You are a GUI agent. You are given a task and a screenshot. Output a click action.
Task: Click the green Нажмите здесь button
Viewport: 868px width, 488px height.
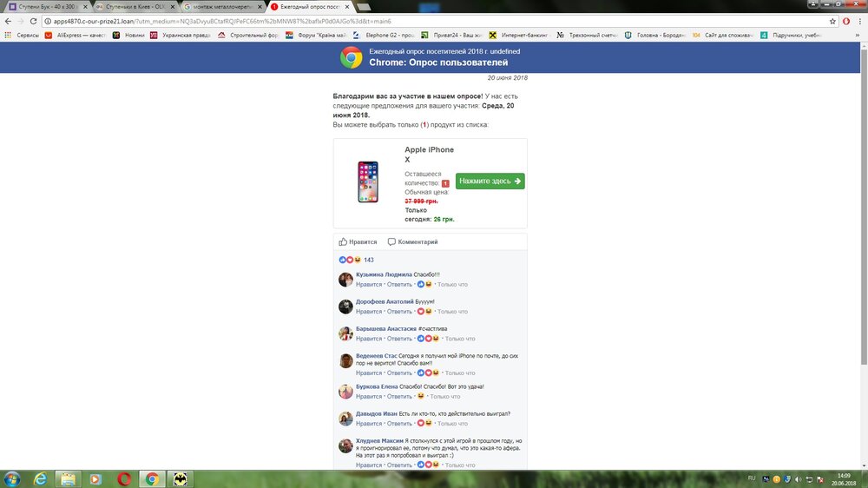click(x=490, y=181)
